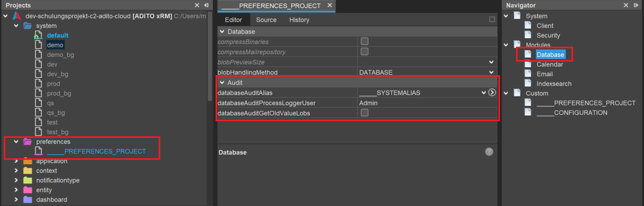Click the default system file icon
Viewport: 644px width, 206px height.
[x=38, y=35]
